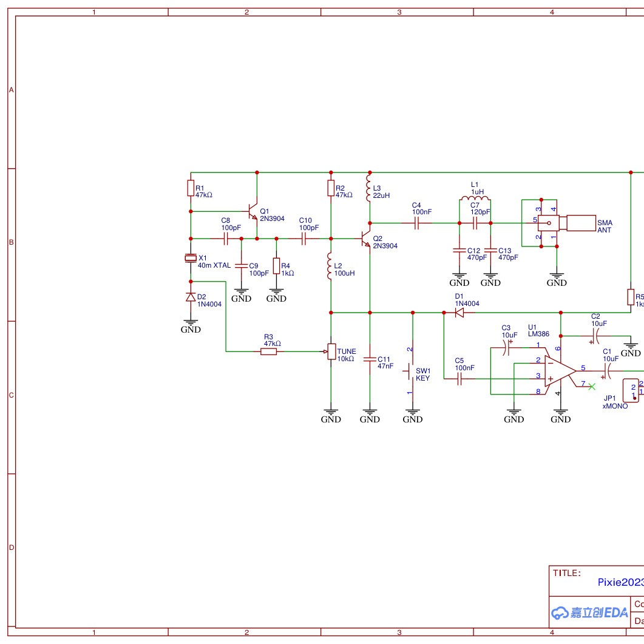The image size is (644, 644).
Task: Click the GND symbol below D2
Action: (x=190, y=324)
